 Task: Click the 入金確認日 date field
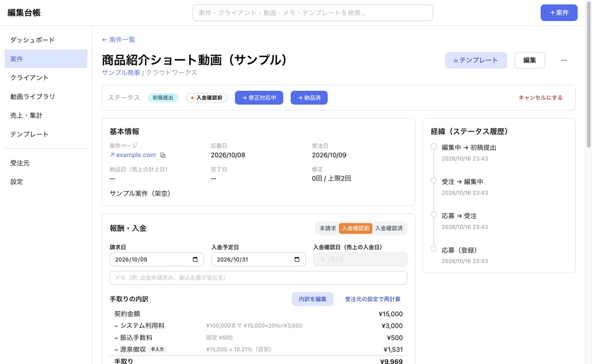[360, 259]
